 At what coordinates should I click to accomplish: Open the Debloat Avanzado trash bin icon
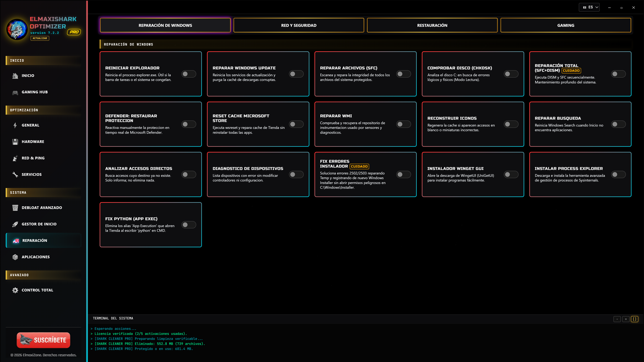coord(15,208)
